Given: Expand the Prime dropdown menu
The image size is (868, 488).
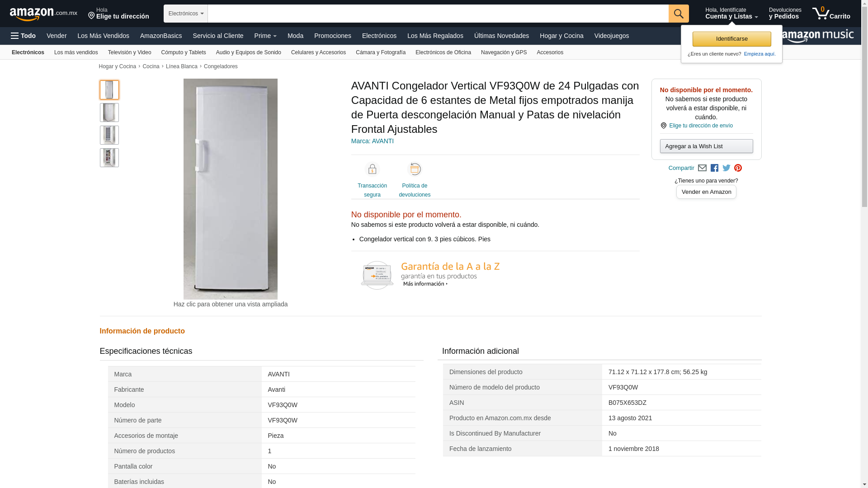Looking at the screenshot, I should pyautogui.click(x=265, y=36).
